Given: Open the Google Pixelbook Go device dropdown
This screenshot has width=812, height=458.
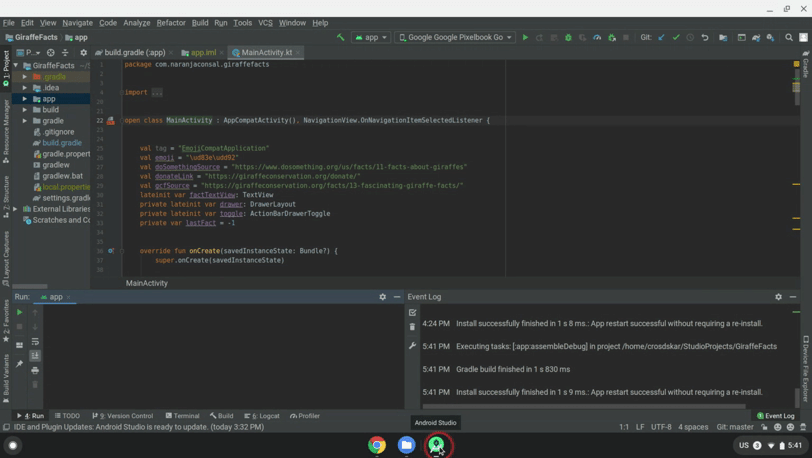Looking at the screenshot, I should tap(455, 38).
